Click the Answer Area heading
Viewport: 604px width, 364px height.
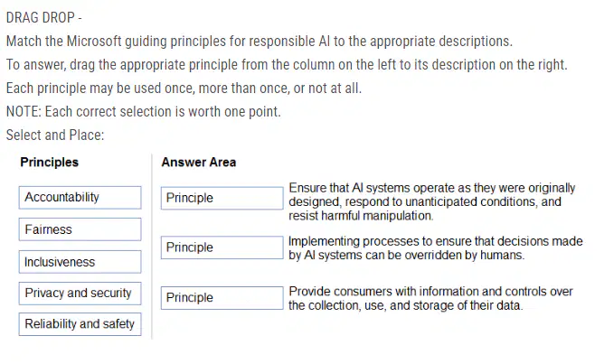(x=199, y=163)
